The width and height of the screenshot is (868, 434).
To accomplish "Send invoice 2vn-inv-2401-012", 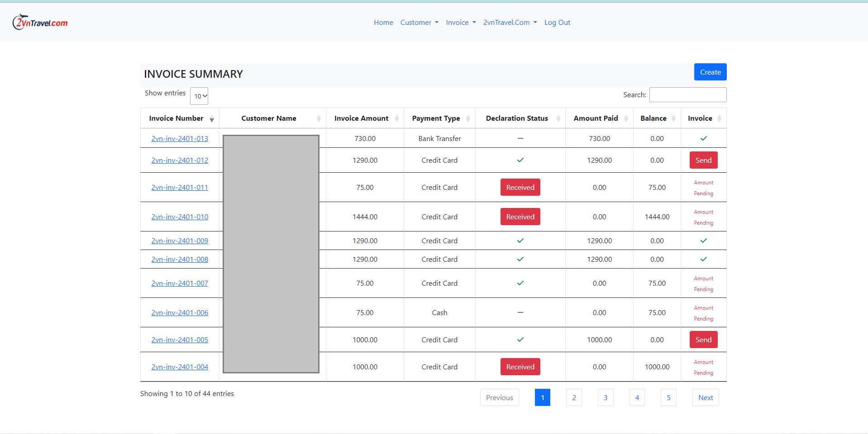I will pyautogui.click(x=703, y=160).
